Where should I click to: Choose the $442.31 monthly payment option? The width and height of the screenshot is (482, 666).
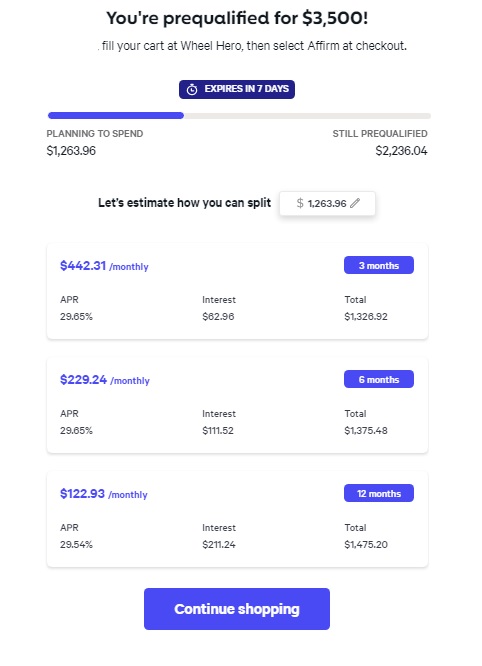(237, 291)
